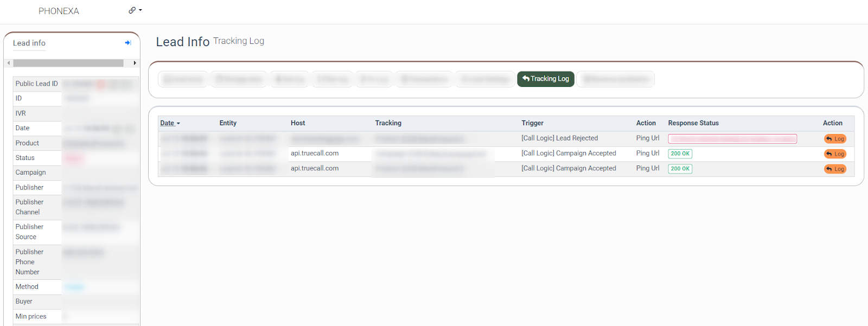
Task: Click the Response Status column header
Action: point(693,123)
